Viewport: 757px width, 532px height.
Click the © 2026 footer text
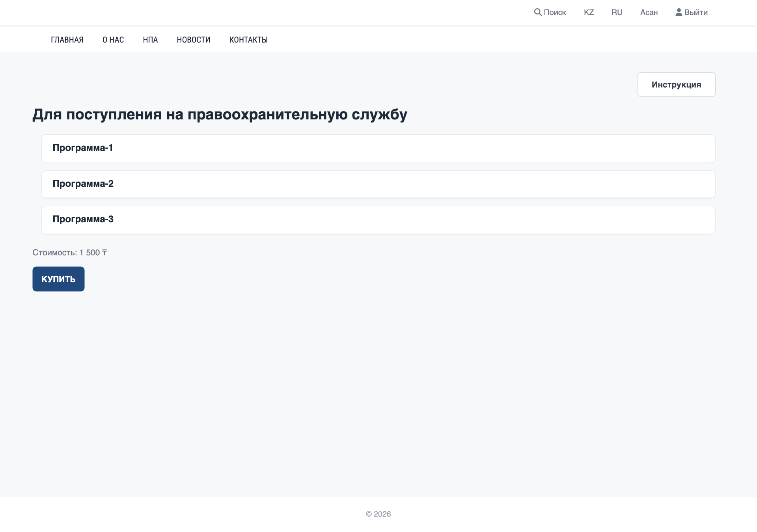378,514
